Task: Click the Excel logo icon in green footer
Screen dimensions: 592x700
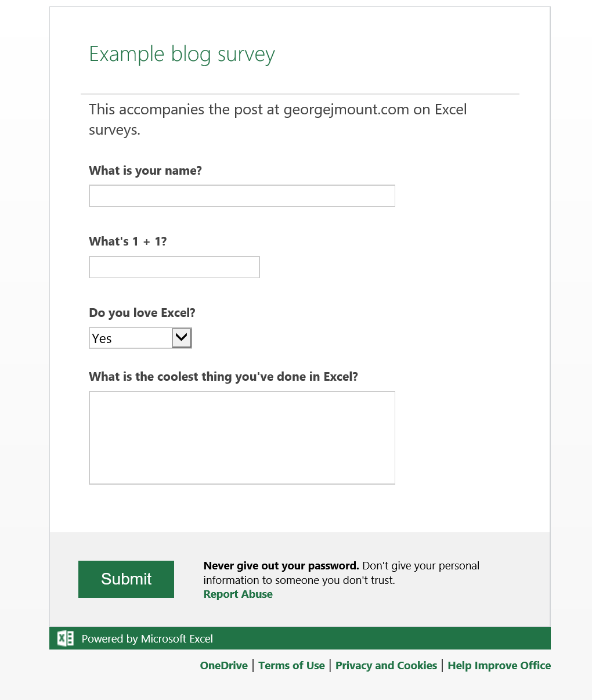Action: click(x=66, y=638)
